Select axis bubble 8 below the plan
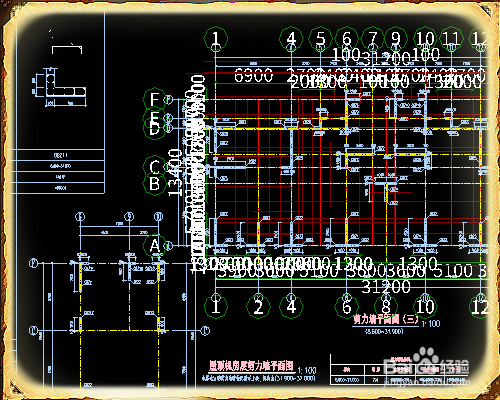The width and height of the screenshot is (500, 400). [386, 306]
